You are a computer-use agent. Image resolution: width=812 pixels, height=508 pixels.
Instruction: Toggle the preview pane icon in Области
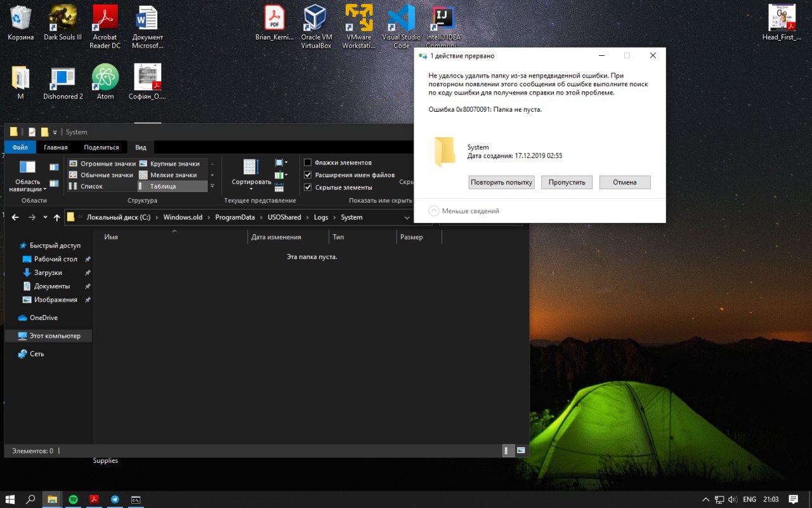click(54, 167)
